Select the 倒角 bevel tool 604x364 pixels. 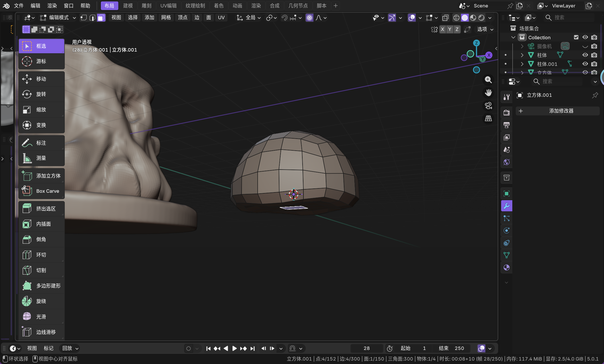[x=41, y=239]
